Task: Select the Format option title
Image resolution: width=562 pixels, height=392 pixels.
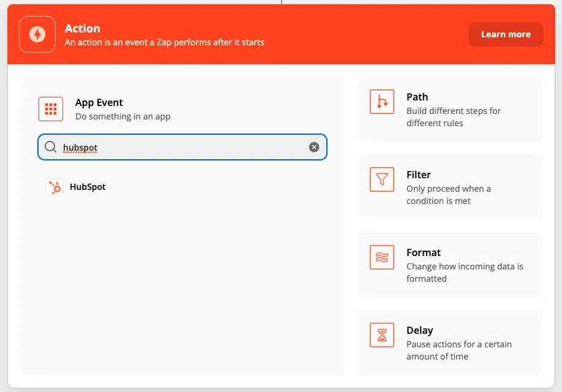Action: point(424,252)
